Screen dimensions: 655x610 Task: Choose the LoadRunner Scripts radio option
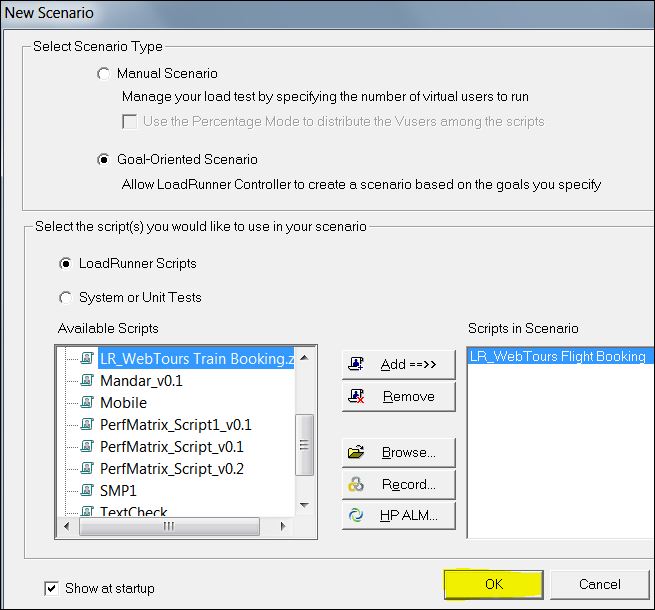click(65, 264)
